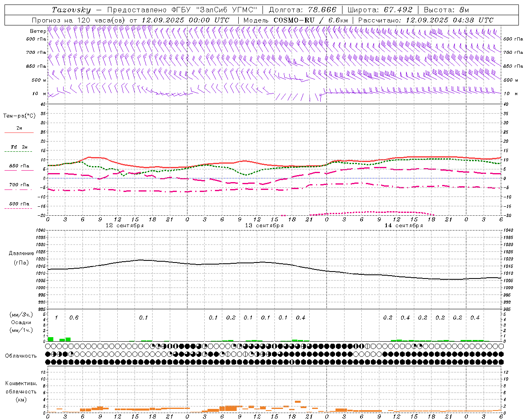
Task: Click the Тем-ра(°C) axis title
Action: [19, 116]
